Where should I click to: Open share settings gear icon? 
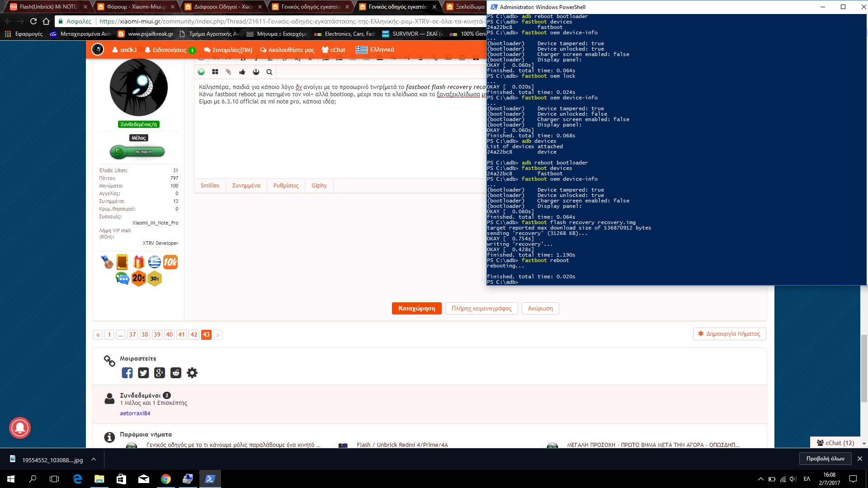192,373
